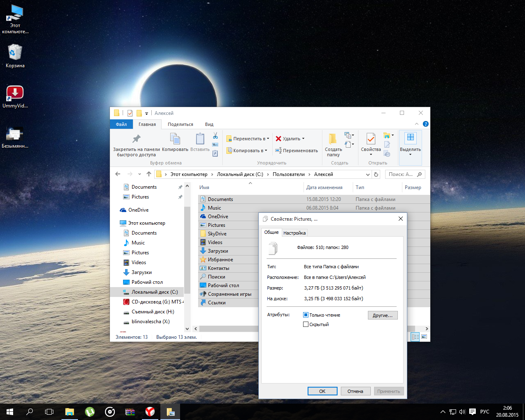
Task: Select the Главная ribbon tab
Action: (x=147, y=124)
